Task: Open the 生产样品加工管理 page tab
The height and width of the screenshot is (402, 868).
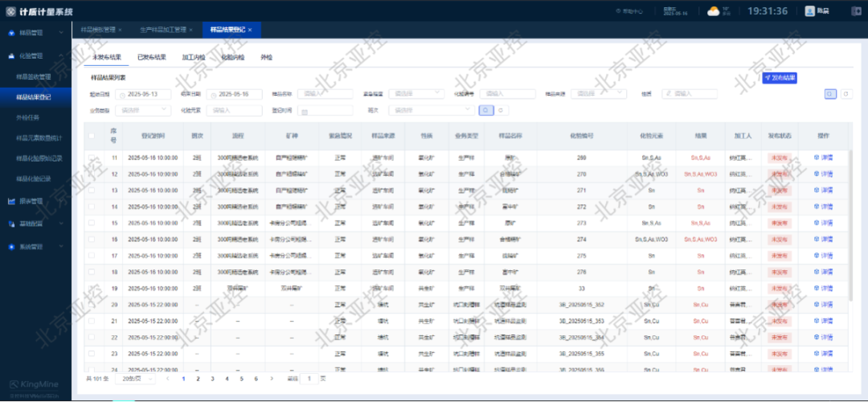Action: pos(162,30)
